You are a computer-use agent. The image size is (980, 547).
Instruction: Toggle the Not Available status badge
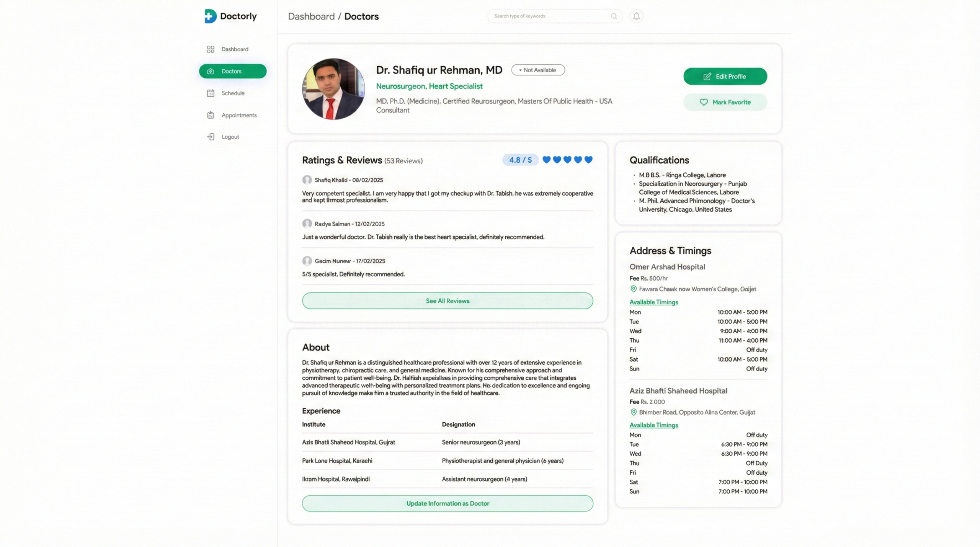[x=538, y=70]
